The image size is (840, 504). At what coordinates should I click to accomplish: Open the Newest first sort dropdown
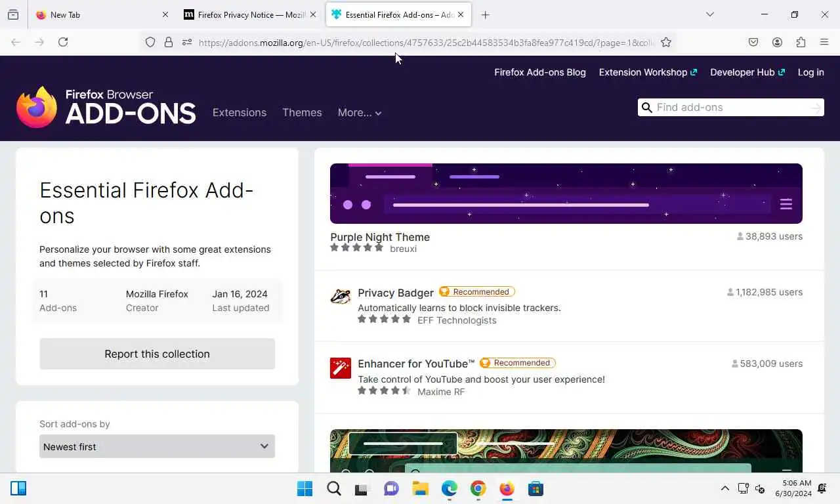[157, 446]
